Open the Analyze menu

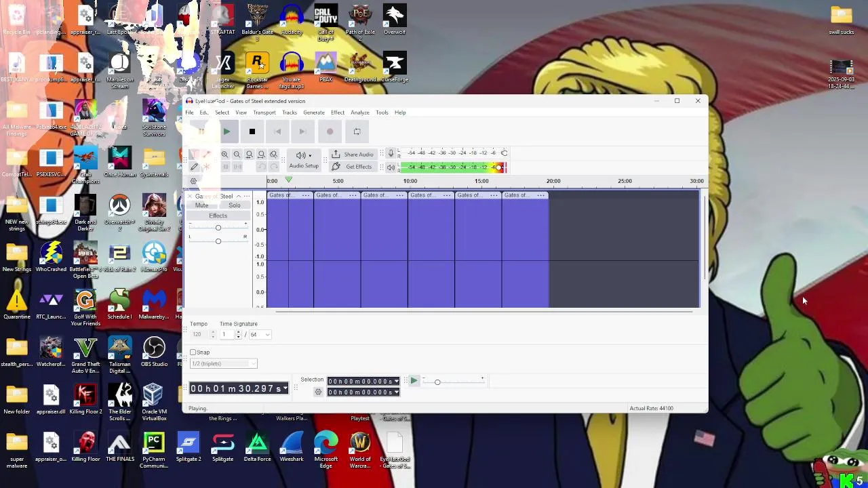click(360, 113)
